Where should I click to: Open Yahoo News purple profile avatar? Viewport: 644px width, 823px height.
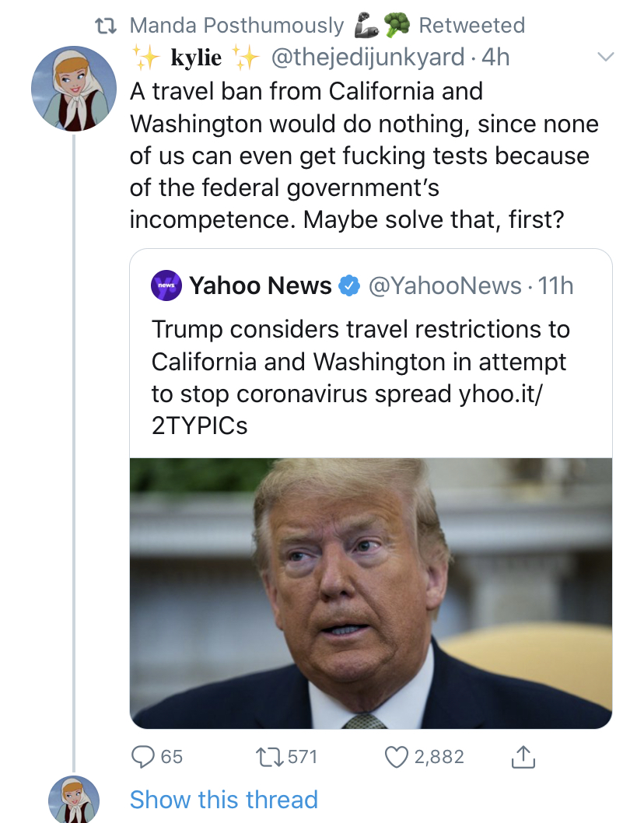[166, 285]
